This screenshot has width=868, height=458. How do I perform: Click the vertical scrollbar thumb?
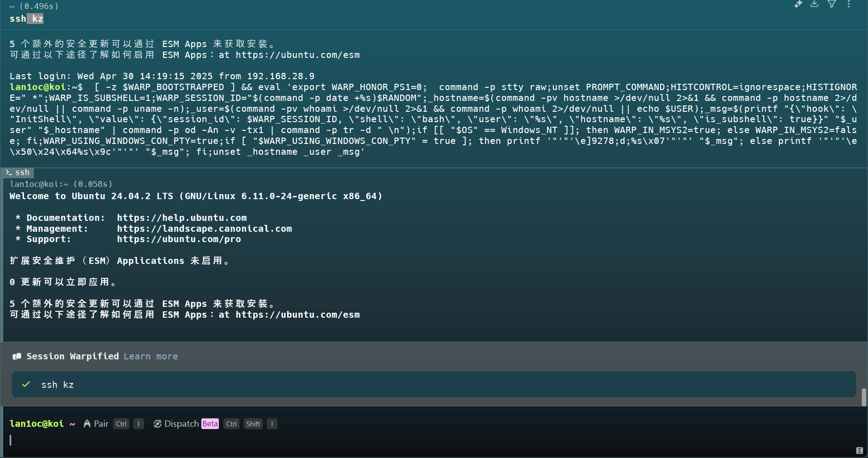point(863,397)
